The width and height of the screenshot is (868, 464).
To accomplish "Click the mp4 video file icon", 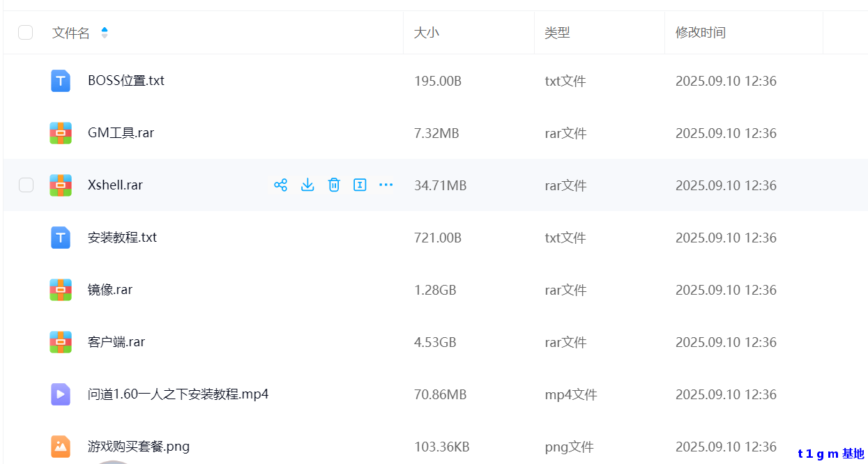I will click(x=61, y=394).
